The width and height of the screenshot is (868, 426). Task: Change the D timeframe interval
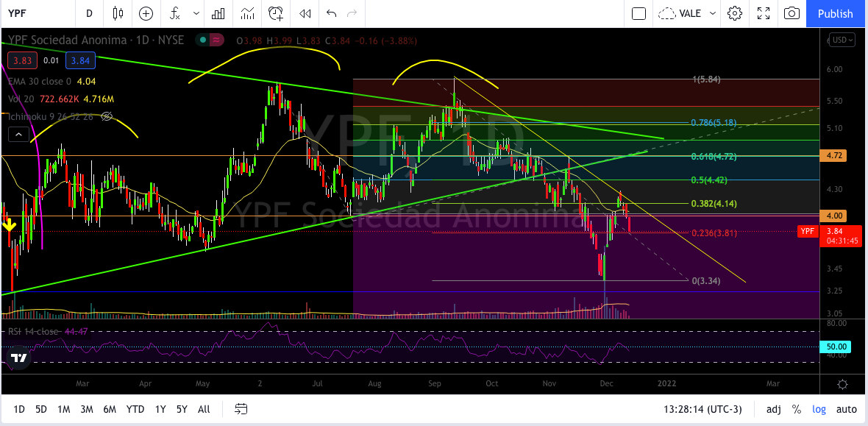tap(89, 13)
